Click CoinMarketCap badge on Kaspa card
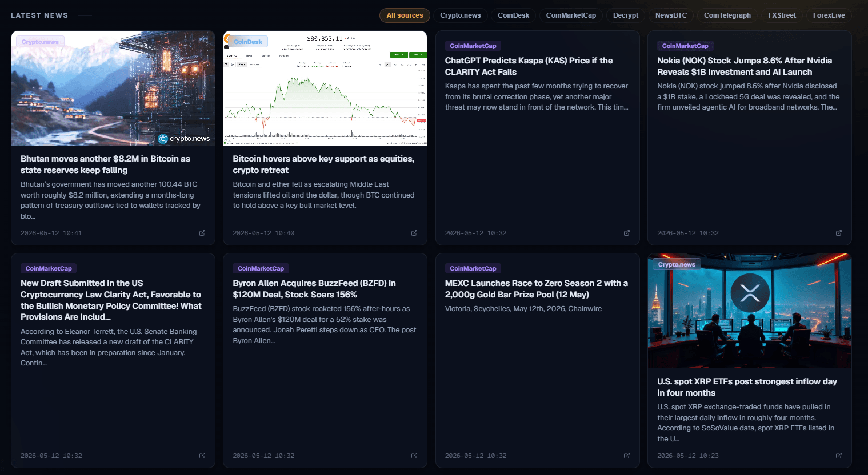Viewport: 868px width, 475px height. 473,46
